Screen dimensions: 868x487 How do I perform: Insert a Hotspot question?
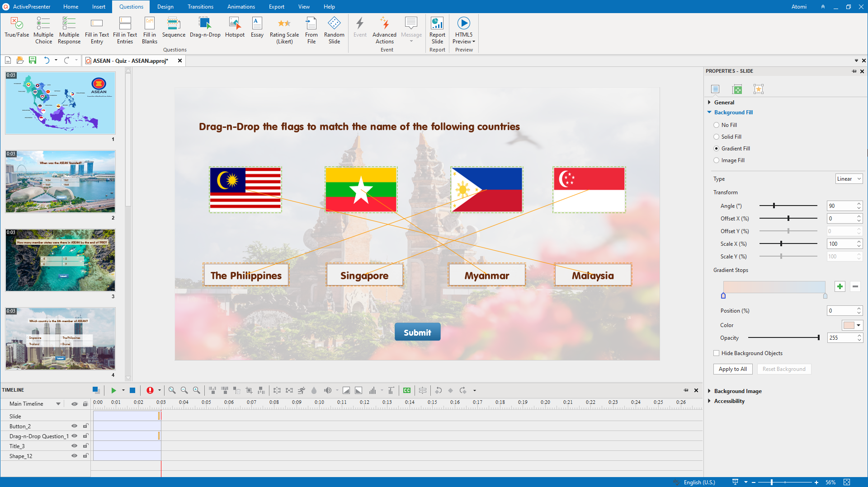[235, 27]
